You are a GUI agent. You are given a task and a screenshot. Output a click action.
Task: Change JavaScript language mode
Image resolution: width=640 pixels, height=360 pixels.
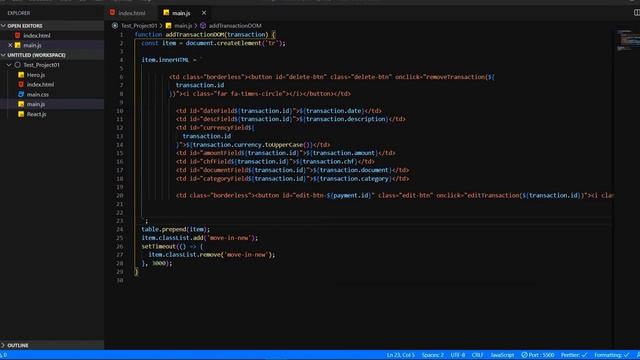[x=502, y=355]
